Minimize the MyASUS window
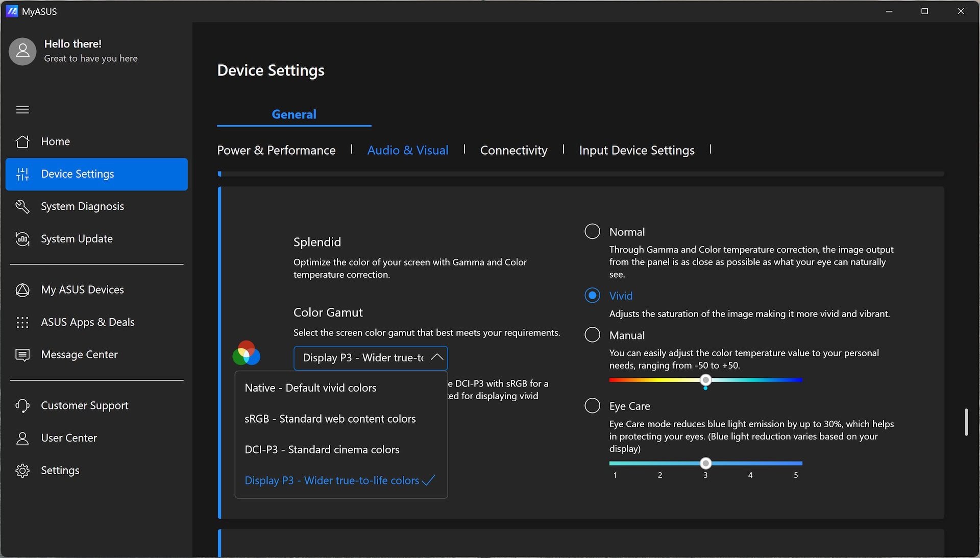The height and width of the screenshot is (558, 980). pos(889,11)
